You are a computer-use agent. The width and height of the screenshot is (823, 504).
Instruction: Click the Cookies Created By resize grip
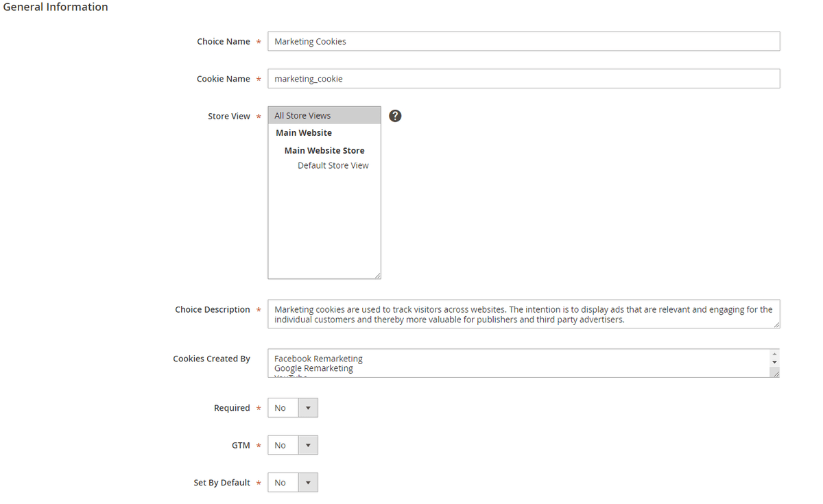775,373
